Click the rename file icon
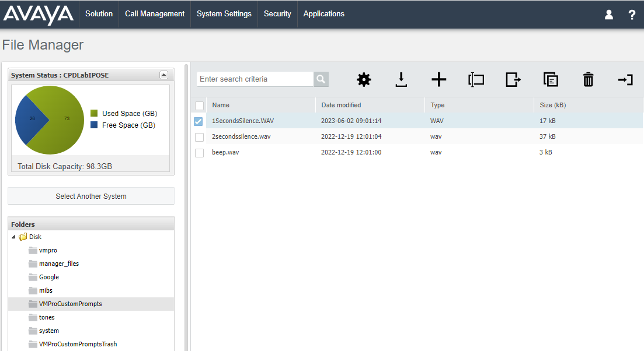This screenshot has width=644, height=351. pos(476,79)
